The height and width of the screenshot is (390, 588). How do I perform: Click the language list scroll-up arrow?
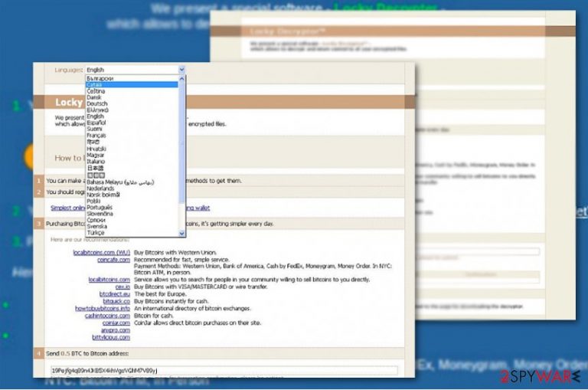(182, 78)
